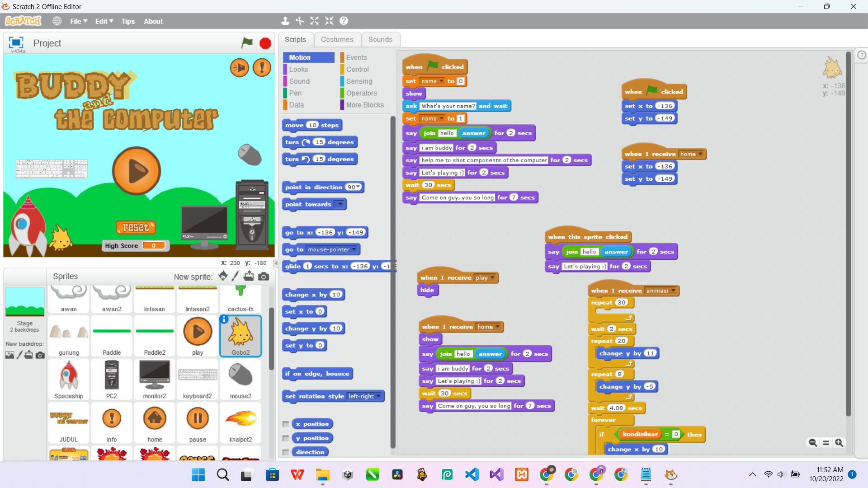Paint new backdrop brush icon
Screen dimensions: 868x488
point(19,355)
